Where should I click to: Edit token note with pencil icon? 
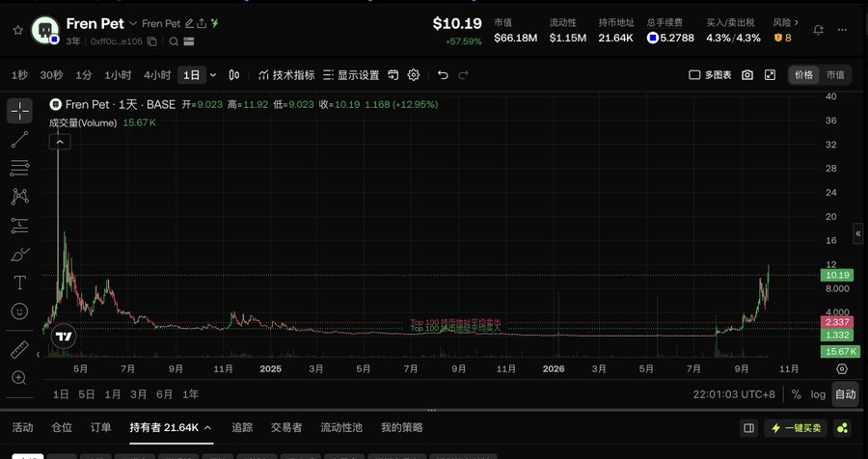coord(189,23)
